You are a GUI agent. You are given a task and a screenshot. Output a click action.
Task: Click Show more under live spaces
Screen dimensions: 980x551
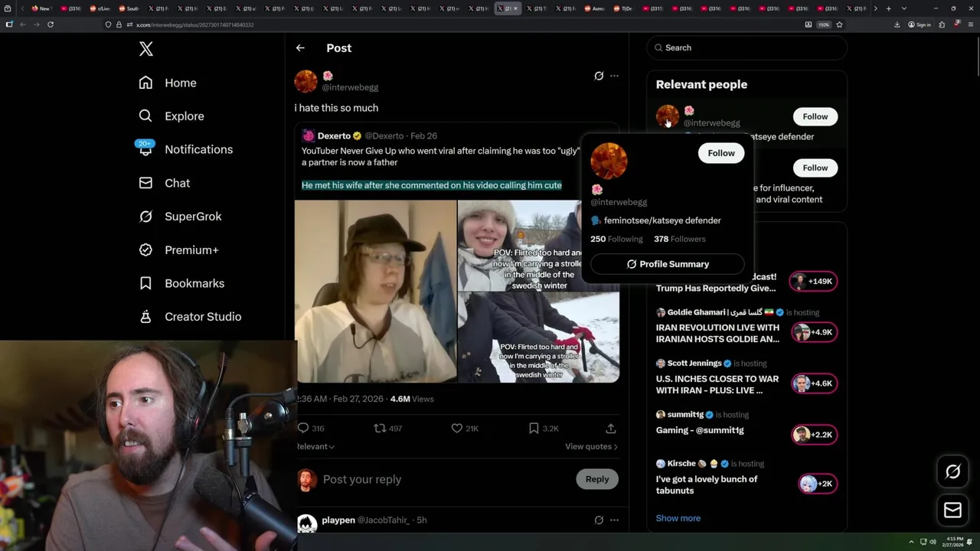(x=678, y=518)
